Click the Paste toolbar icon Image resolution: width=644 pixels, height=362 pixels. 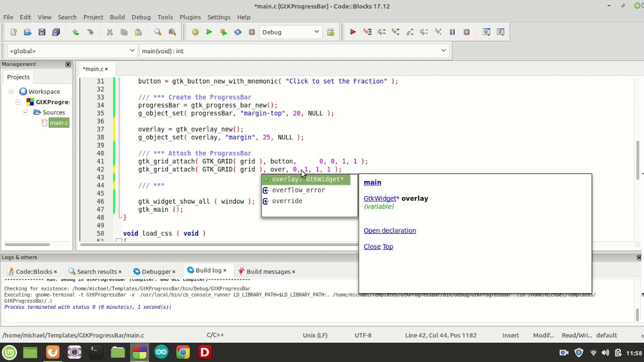click(x=138, y=32)
